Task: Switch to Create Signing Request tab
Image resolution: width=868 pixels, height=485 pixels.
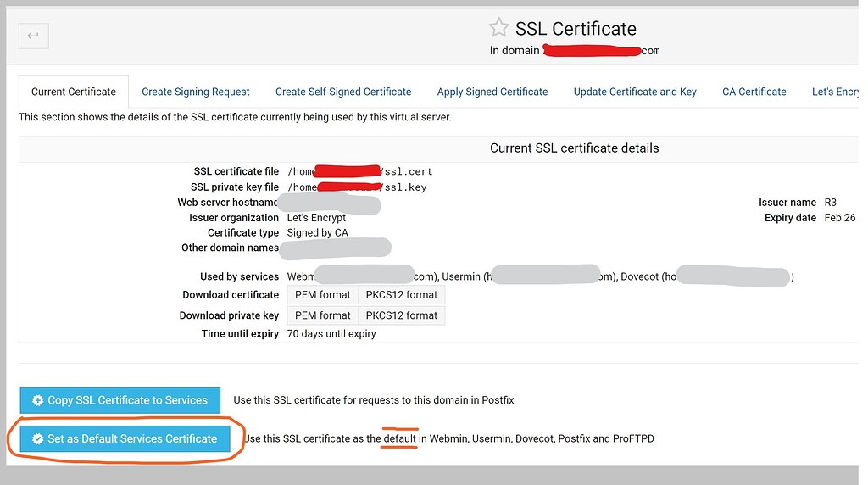Action: click(196, 92)
